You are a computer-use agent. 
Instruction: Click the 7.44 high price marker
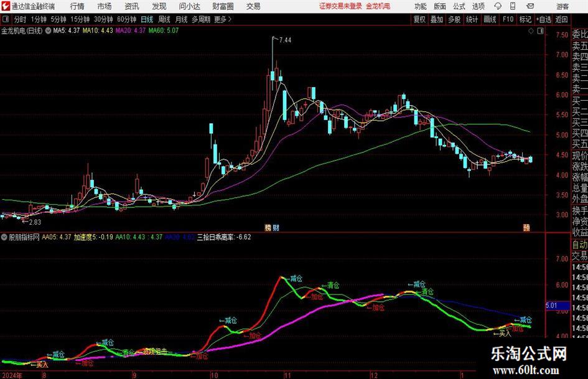(x=285, y=40)
